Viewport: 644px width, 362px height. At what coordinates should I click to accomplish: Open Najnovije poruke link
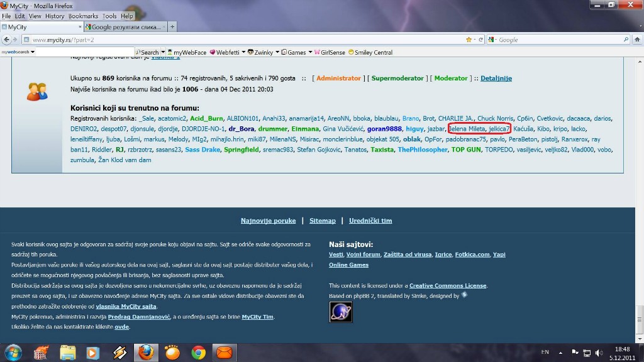coord(268,221)
